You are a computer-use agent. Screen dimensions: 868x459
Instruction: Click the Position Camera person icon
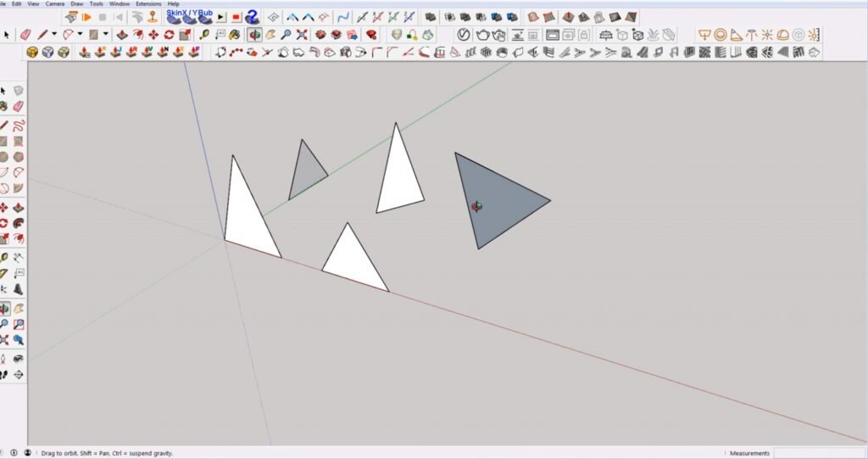(x=4, y=359)
